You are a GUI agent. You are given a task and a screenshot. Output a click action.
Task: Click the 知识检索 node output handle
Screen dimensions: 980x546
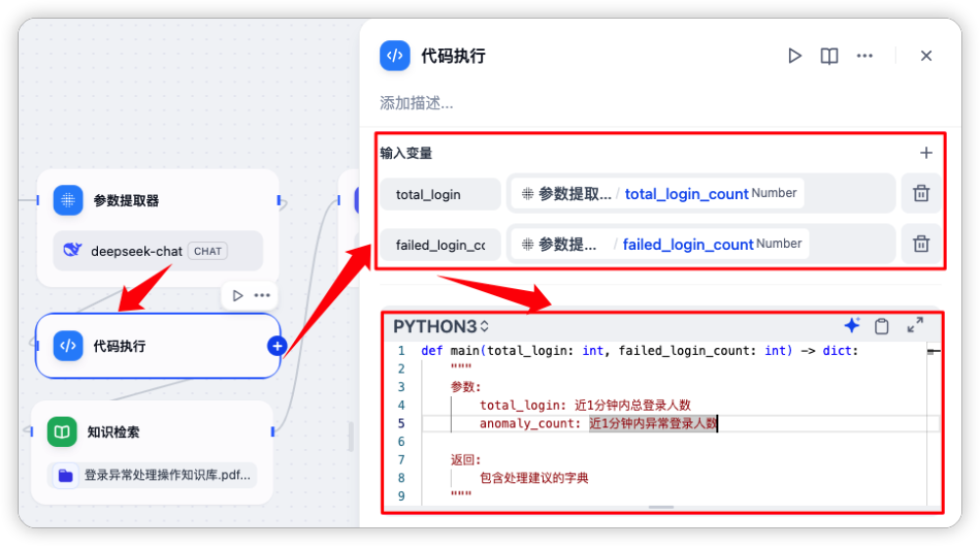tap(272, 431)
